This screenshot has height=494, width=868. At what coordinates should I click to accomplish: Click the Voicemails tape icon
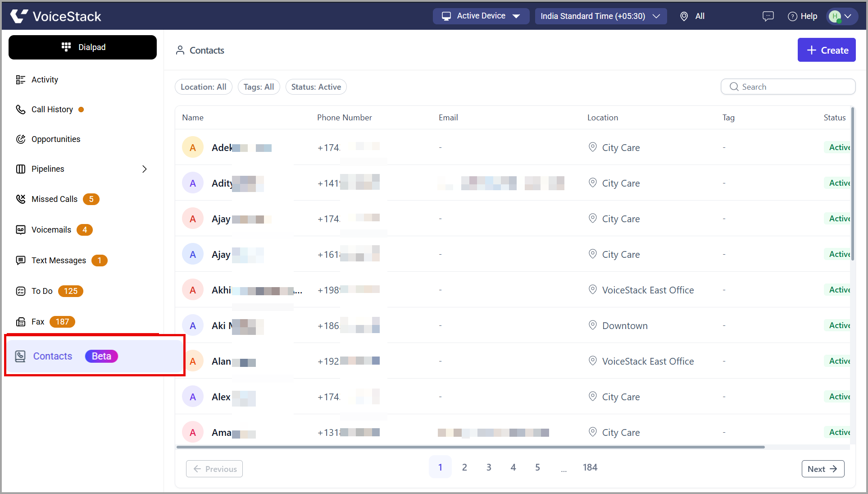(x=21, y=230)
